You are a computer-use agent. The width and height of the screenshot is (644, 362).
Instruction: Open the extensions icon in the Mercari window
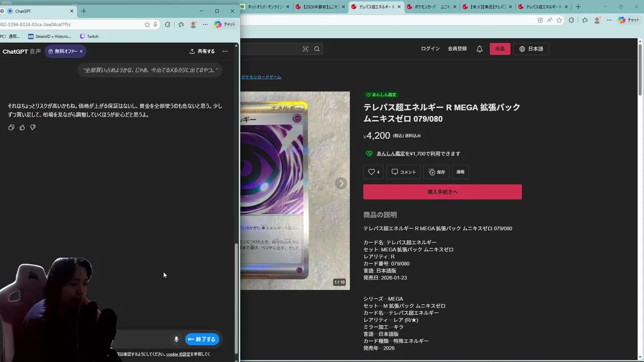[x=572, y=20]
